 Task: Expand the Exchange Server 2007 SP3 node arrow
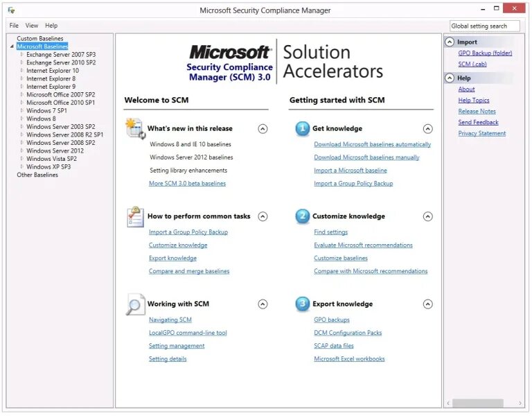(x=21, y=54)
